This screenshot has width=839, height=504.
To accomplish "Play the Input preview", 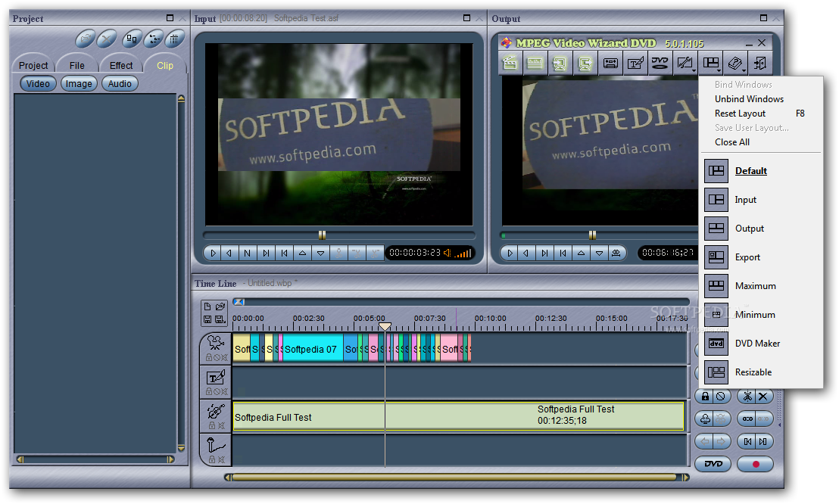I will [213, 253].
